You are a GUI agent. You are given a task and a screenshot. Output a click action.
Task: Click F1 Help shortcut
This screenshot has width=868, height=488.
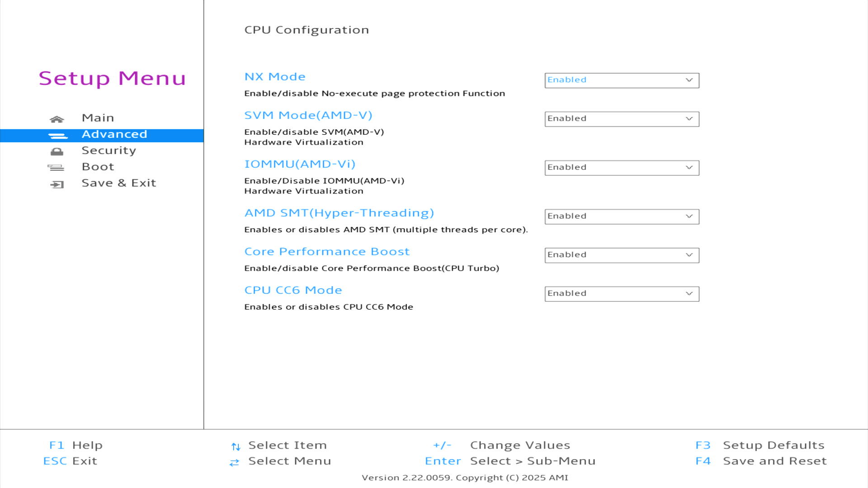point(75,445)
